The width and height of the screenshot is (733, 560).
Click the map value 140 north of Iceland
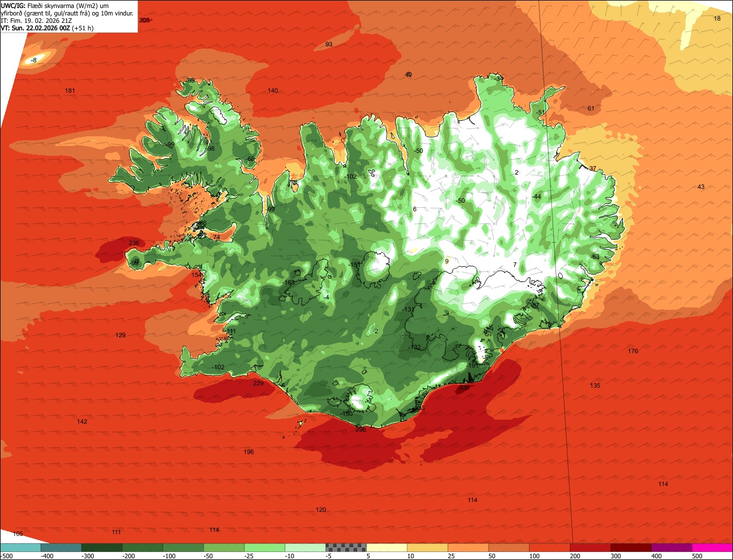tap(273, 90)
